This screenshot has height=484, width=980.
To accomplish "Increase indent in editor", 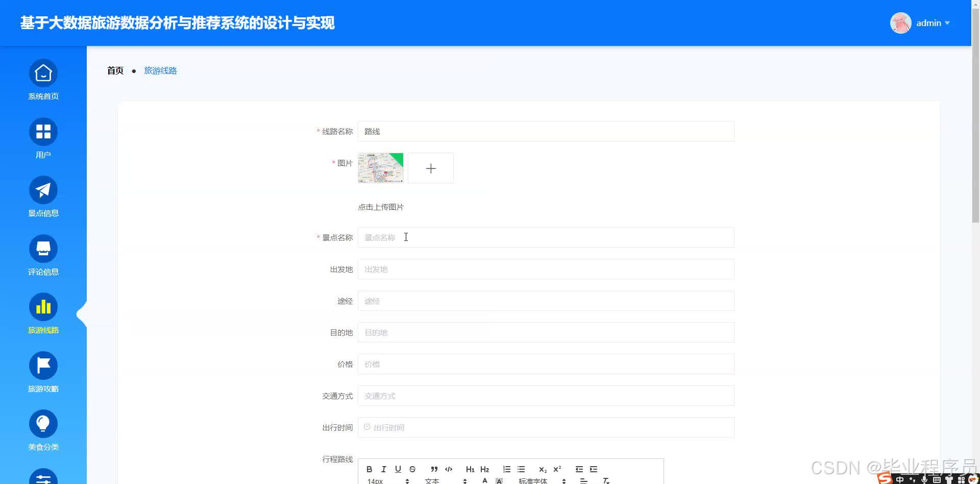I will coord(594,469).
